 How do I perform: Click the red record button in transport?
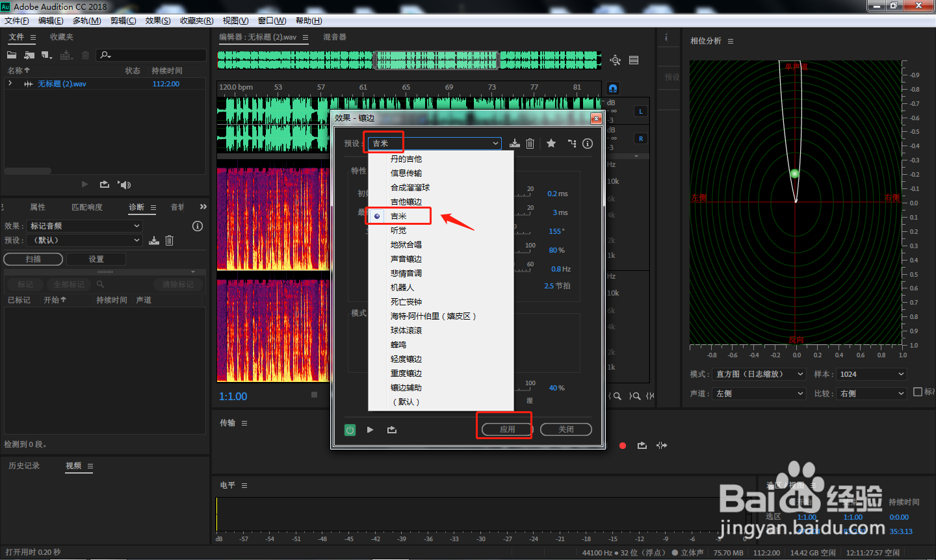tap(623, 446)
